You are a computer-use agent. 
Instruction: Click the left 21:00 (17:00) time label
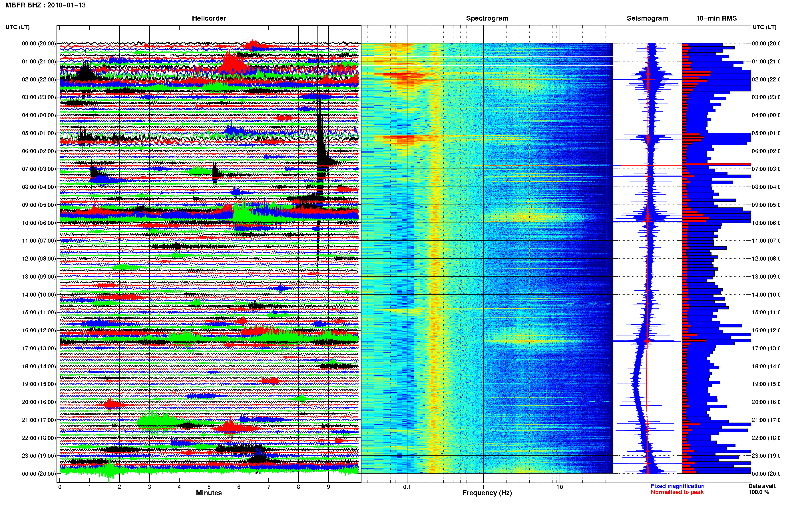tap(39, 420)
